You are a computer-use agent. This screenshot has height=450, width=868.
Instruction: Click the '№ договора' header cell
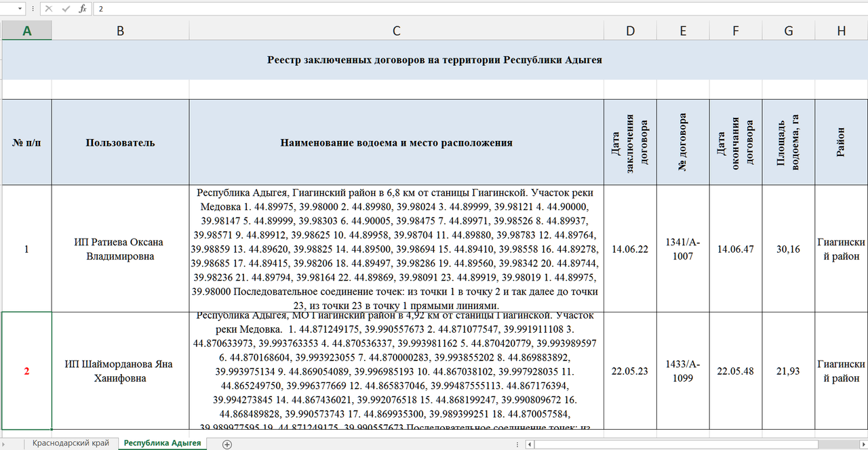[x=683, y=142]
